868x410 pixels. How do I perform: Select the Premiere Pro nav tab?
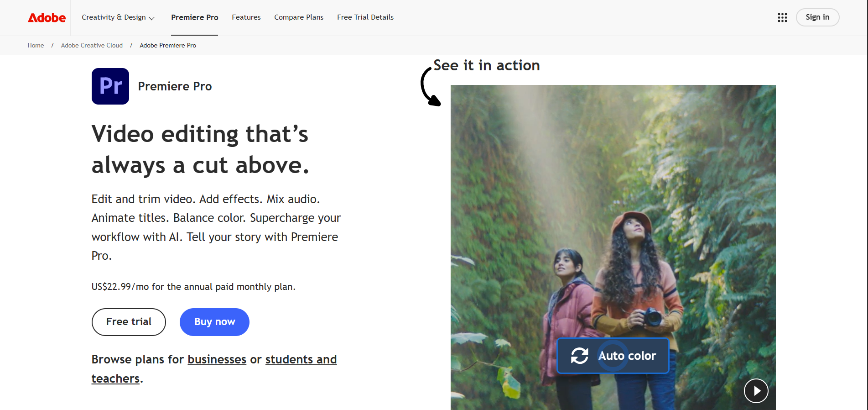click(194, 17)
